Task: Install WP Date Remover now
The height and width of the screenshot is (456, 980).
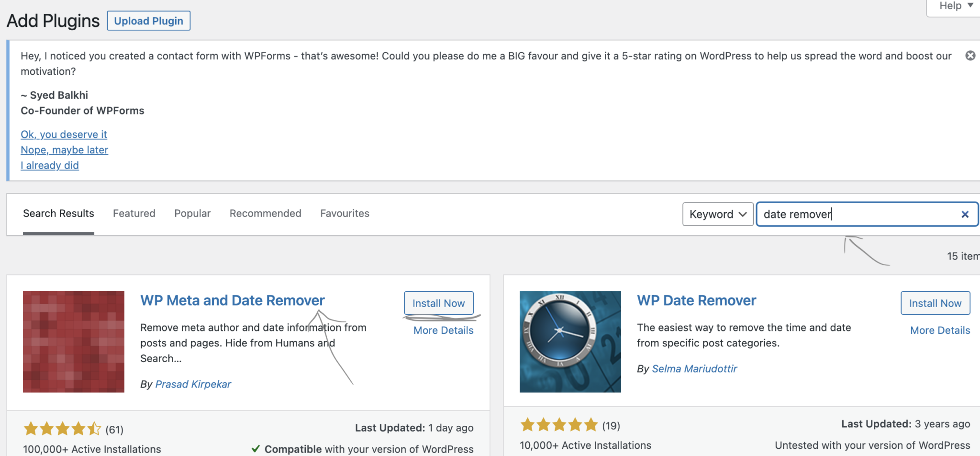Action: (935, 303)
